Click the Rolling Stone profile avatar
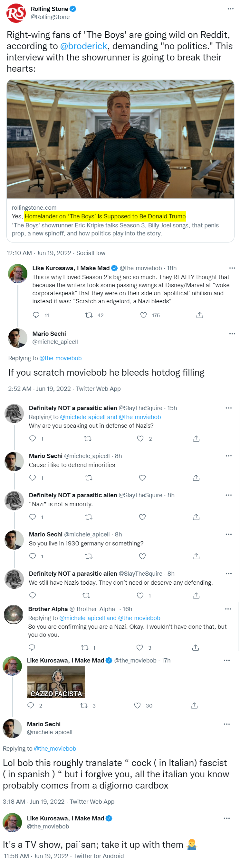Viewport: 240px width, 868px height. (x=16, y=13)
